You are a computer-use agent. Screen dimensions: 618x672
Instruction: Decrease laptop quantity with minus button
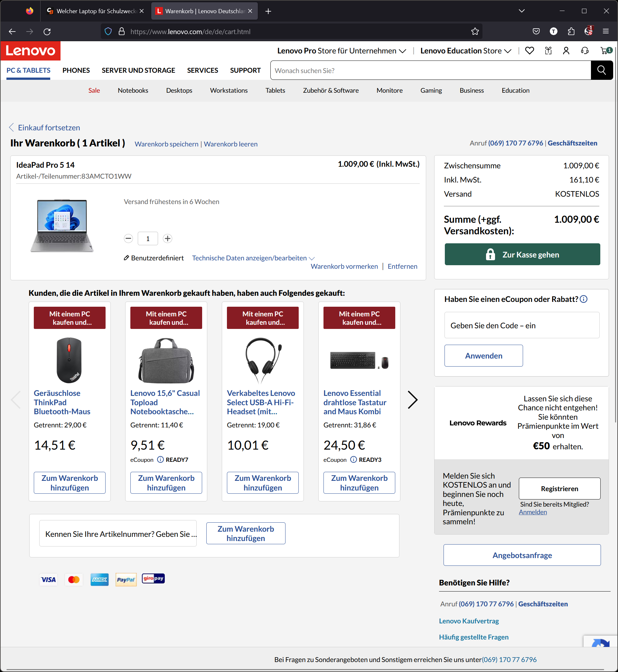(128, 238)
